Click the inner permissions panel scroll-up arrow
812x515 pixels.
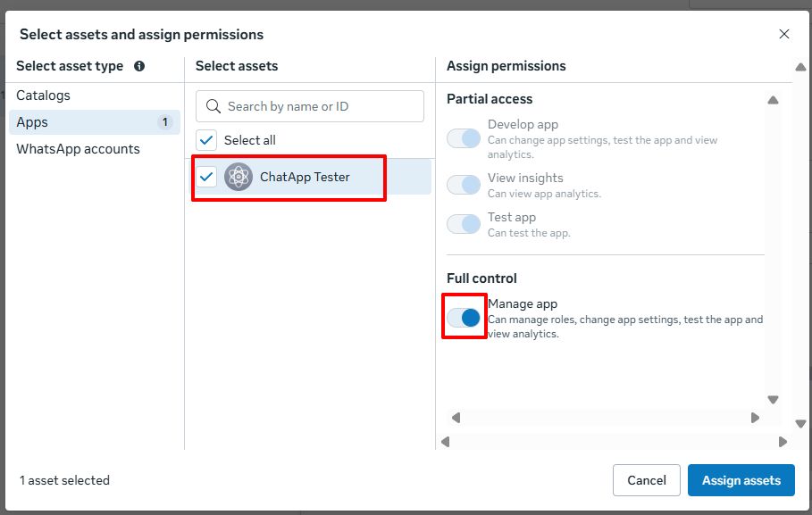[x=773, y=100]
